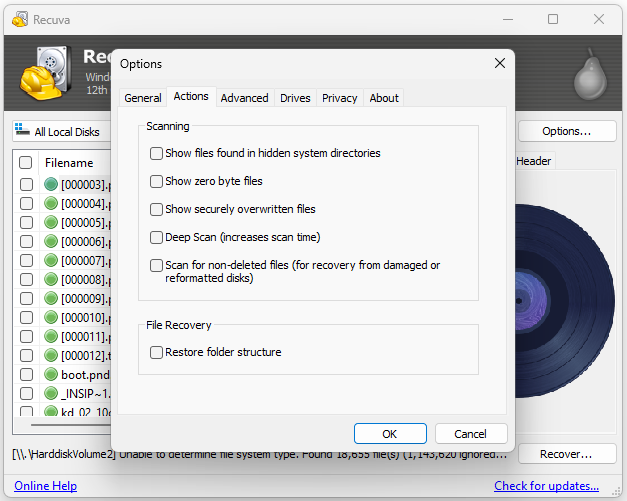Click the vinyl record preview image
627x501 pixels.
pyautogui.click(x=565, y=301)
